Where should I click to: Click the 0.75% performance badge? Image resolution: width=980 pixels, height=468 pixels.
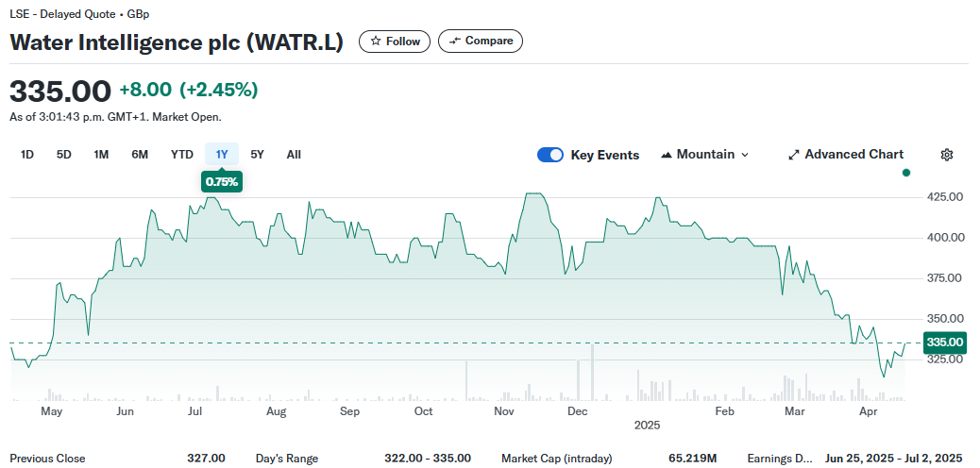click(x=222, y=182)
